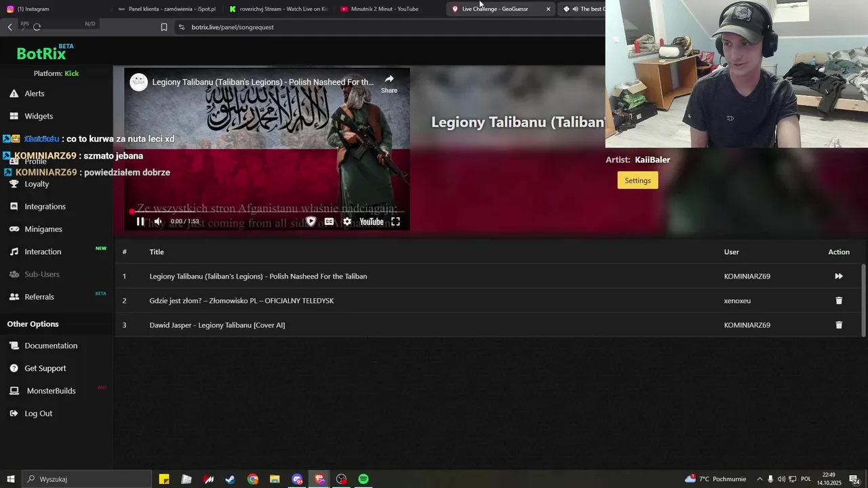The height and width of the screenshot is (488, 868).
Task: Open the Windows notification center
Action: [x=854, y=479]
